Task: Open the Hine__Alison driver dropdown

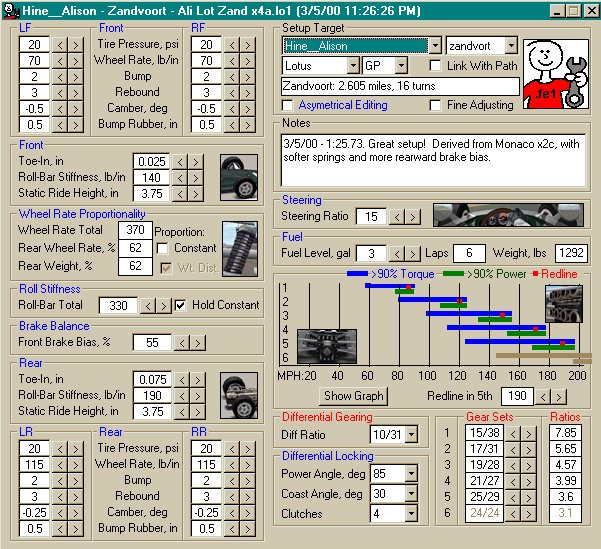Action: coord(434,46)
